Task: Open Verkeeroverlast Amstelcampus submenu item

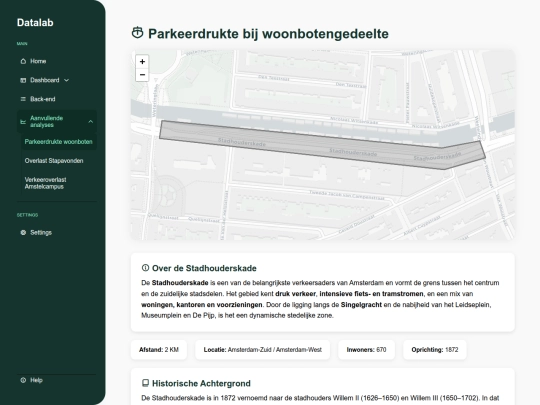Action: (x=45, y=183)
